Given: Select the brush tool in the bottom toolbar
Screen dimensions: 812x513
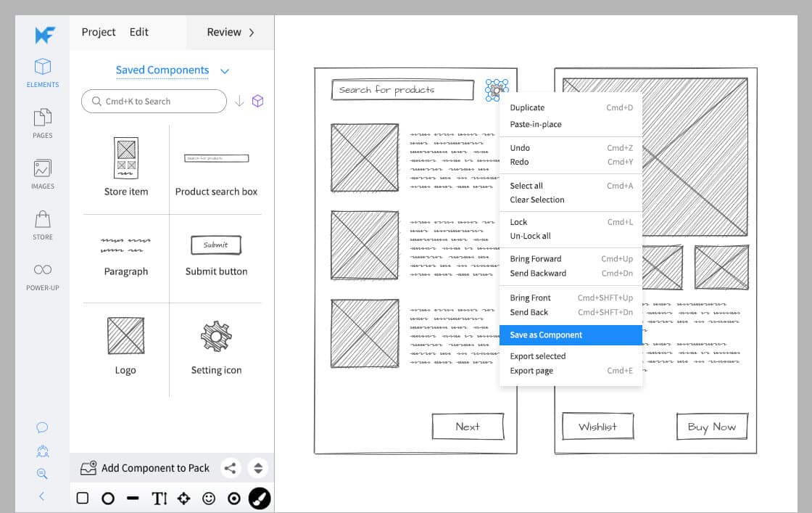Looking at the screenshot, I should (257, 498).
